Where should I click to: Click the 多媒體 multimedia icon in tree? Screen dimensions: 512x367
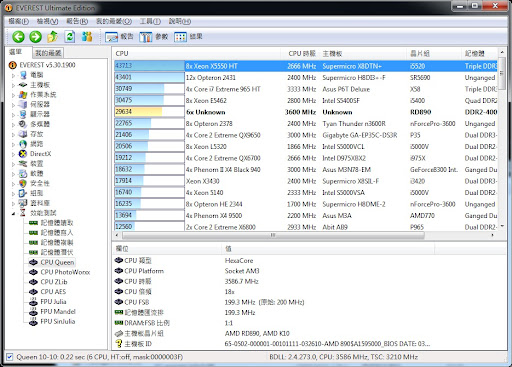tap(23, 124)
